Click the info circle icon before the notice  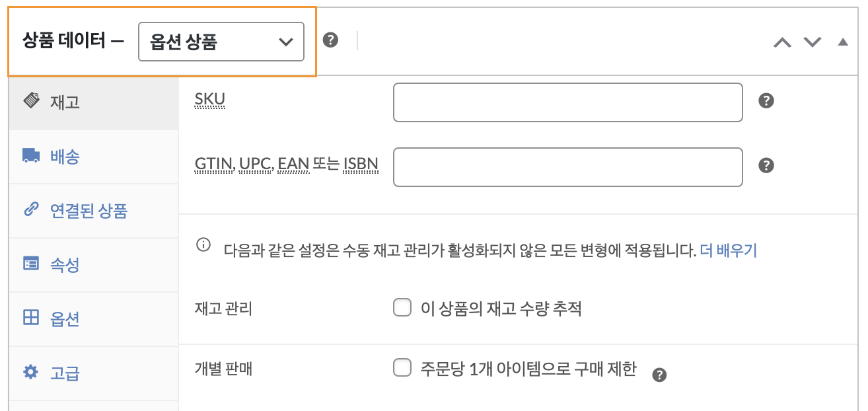point(203,246)
